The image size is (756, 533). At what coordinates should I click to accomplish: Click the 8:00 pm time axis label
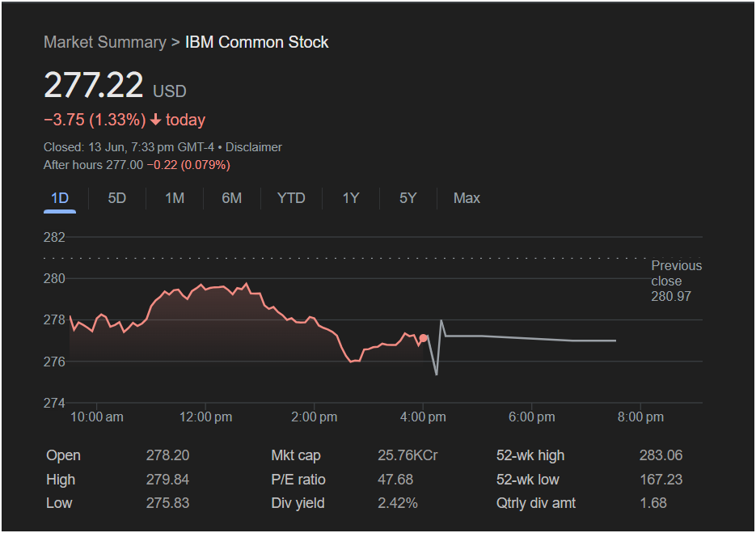tap(640, 417)
